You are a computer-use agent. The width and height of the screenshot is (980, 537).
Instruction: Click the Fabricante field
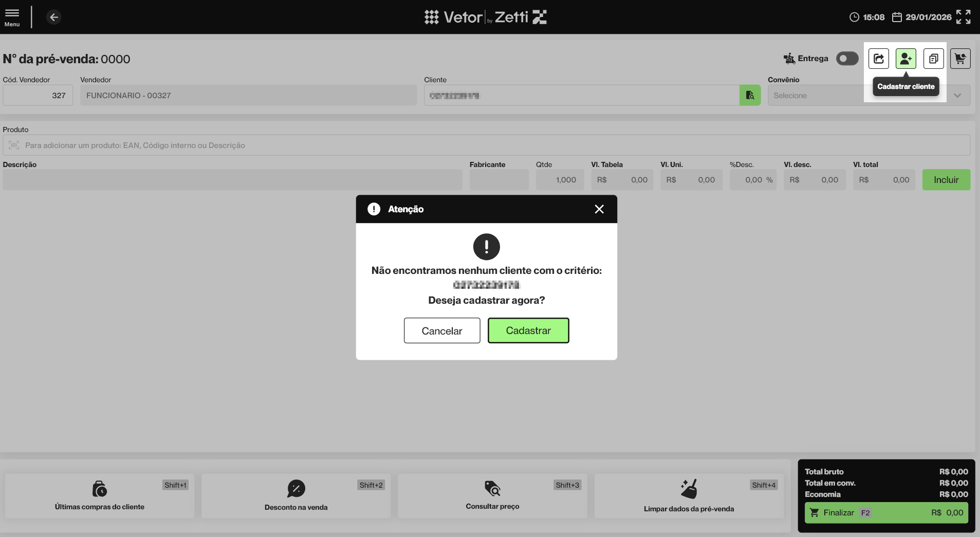click(x=499, y=180)
